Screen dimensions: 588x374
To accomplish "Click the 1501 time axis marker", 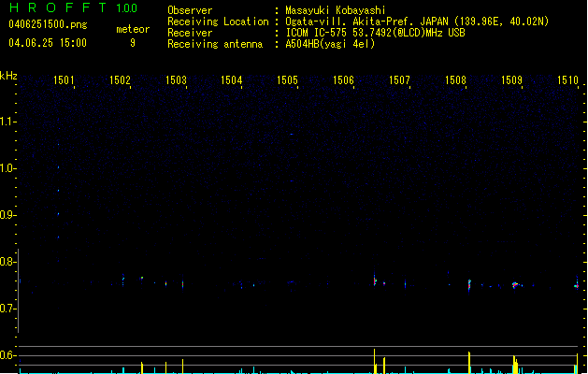I will pos(64,80).
